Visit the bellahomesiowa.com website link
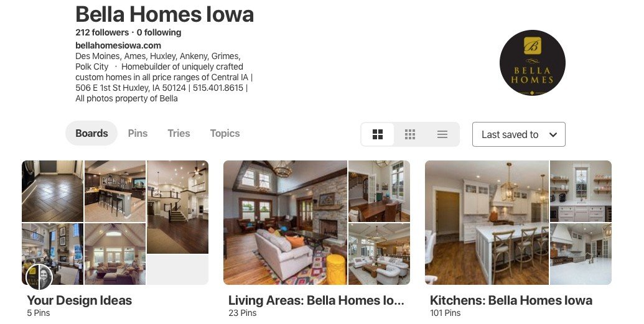Screen dimensions: 644x324 coord(118,45)
